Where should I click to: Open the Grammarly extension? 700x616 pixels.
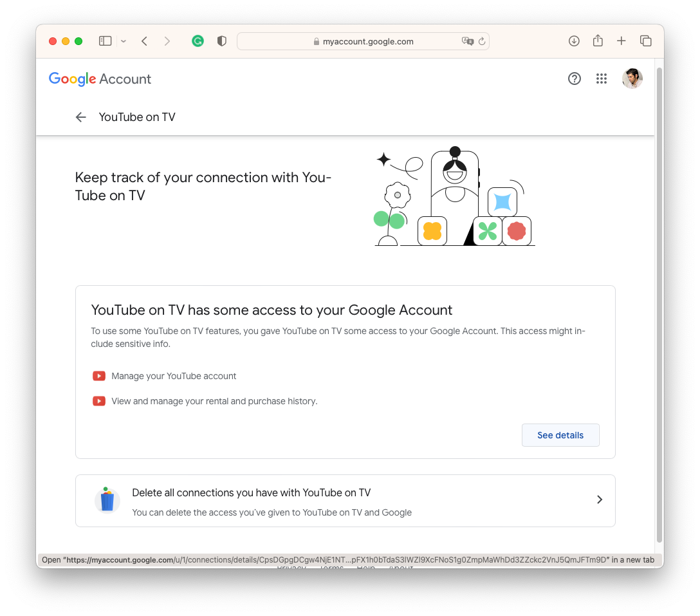coord(198,41)
